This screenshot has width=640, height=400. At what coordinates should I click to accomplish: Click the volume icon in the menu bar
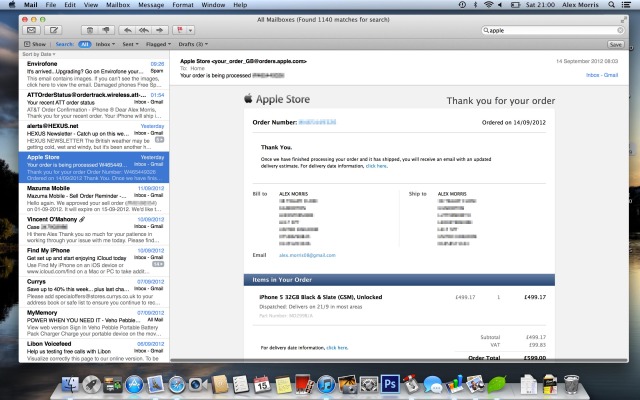[x=500, y=5]
